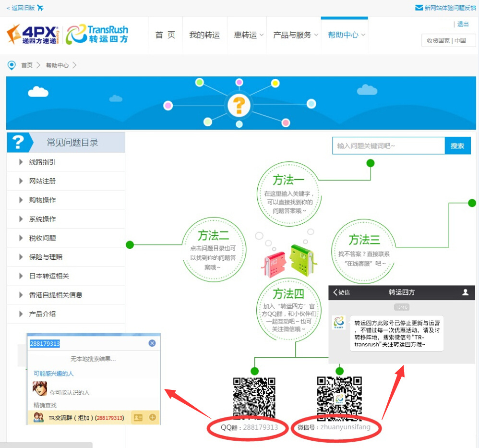Click the 搜索 button
The height and width of the screenshot is (448, 479).
click(457, 146)
